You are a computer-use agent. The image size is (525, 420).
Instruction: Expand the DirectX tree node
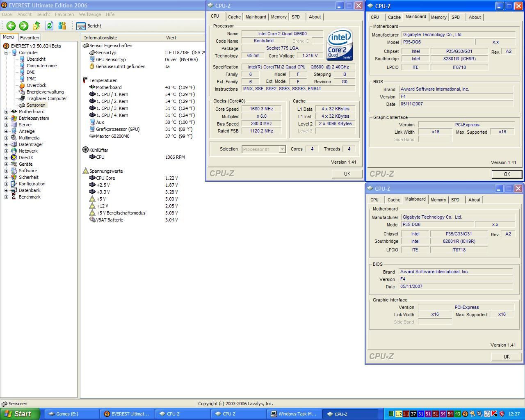pyautogui.click(x=6, y=157)
